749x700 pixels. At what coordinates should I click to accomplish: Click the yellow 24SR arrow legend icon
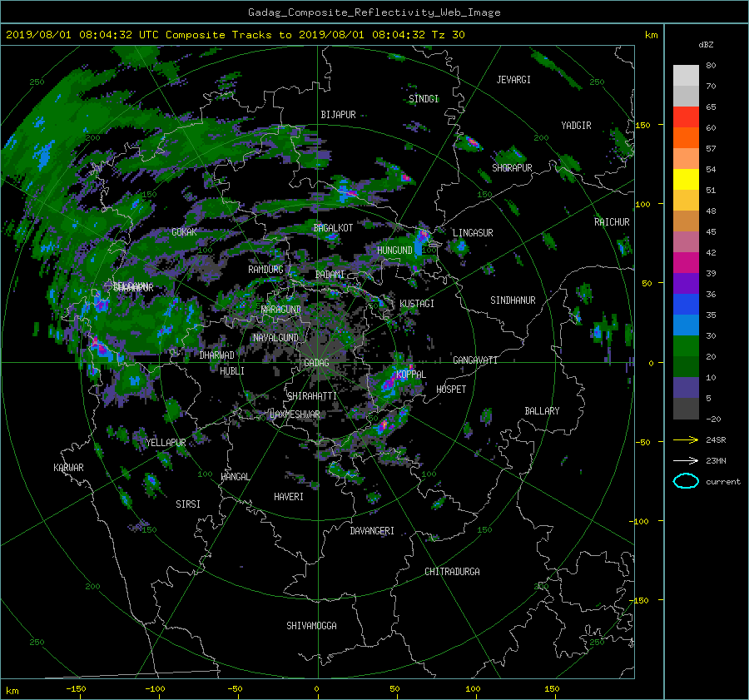click(686, 439)
